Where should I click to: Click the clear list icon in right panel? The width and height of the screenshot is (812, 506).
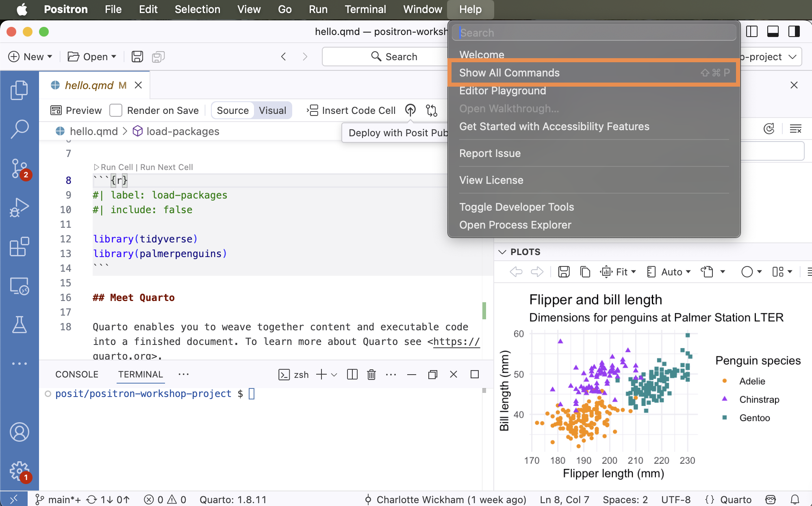(795, 129)
